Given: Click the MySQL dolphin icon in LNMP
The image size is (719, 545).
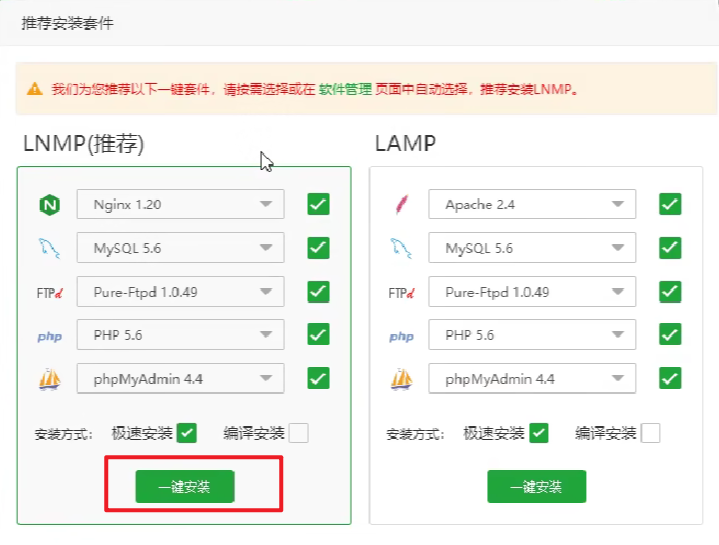Looking at the screenshot, I should [49, 248].
